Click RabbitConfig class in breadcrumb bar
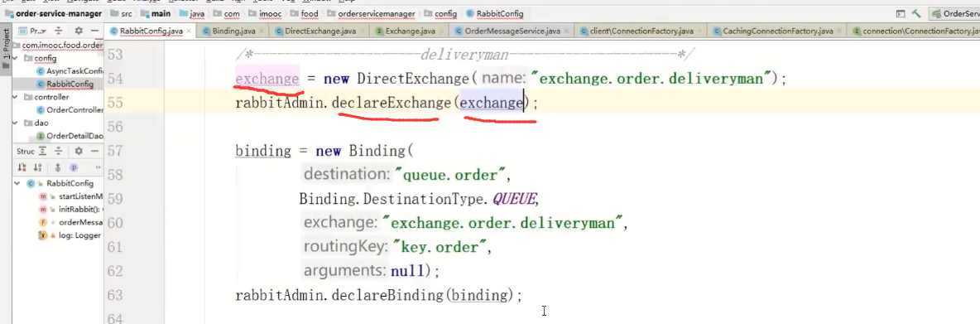The image size is (980, 324). (x=494, y=13)
